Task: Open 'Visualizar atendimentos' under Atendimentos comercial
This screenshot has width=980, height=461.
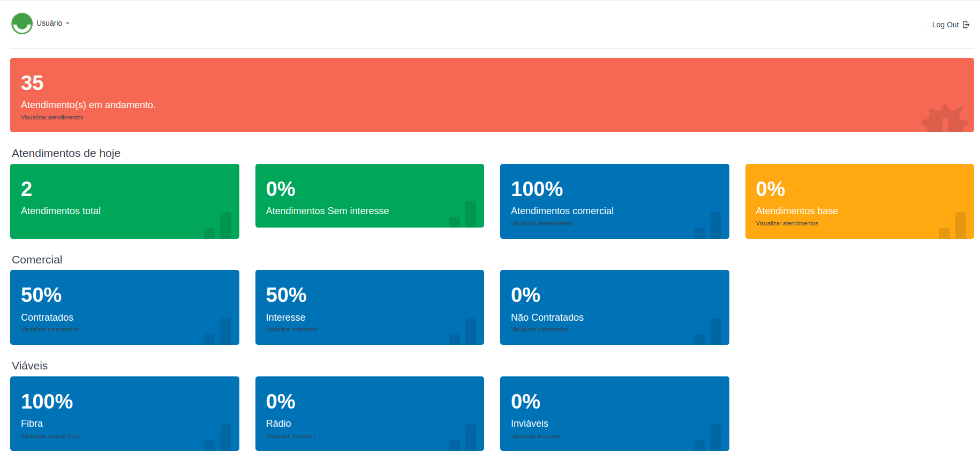Action: (x=541, y=223)
